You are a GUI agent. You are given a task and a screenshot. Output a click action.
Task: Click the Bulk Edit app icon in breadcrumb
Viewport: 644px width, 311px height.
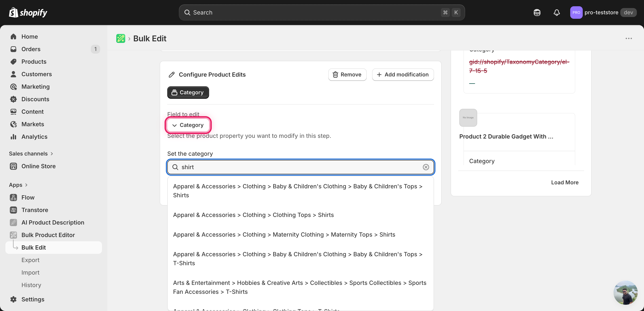(x=121, y=38)
